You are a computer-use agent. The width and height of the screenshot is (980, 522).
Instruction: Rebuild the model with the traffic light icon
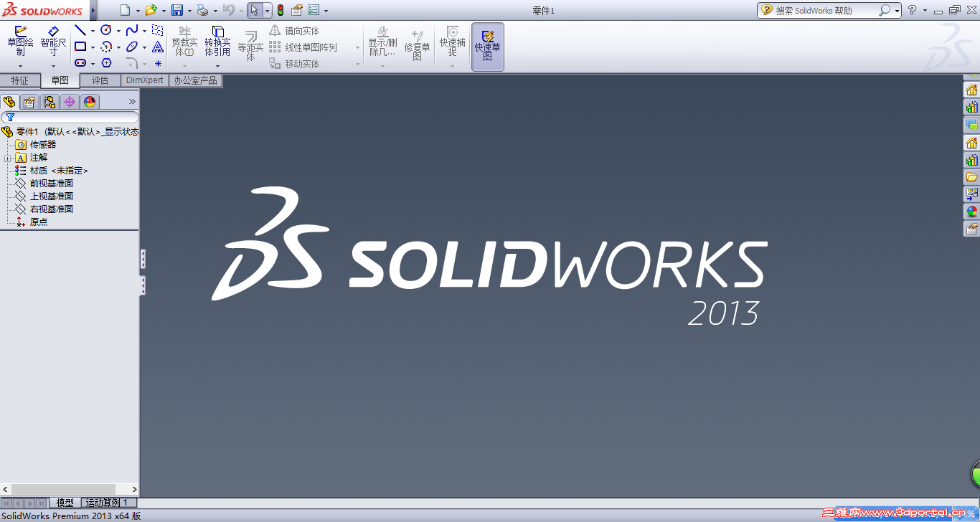pos(280,10)
